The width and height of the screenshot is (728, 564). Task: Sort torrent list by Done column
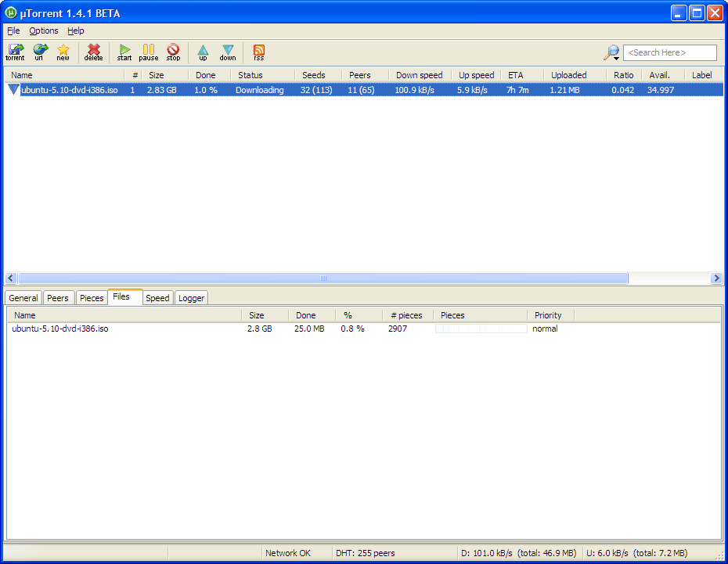(x=209, y=75)
